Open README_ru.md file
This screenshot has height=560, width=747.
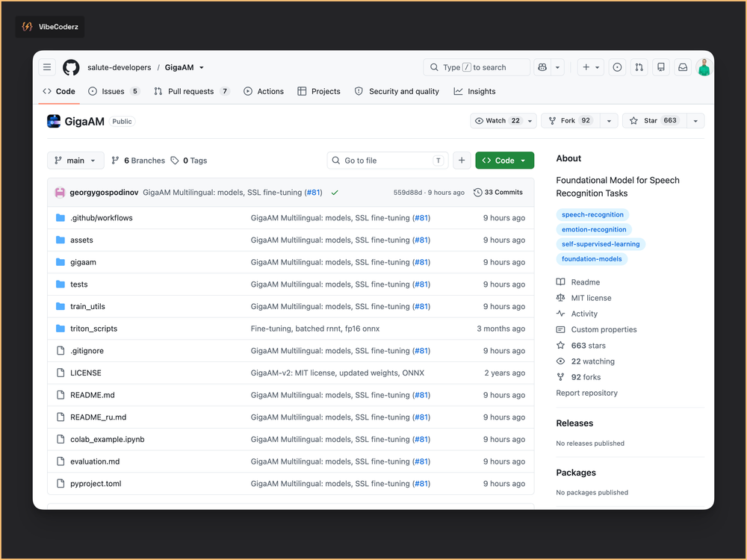click(x=98, y=417)
